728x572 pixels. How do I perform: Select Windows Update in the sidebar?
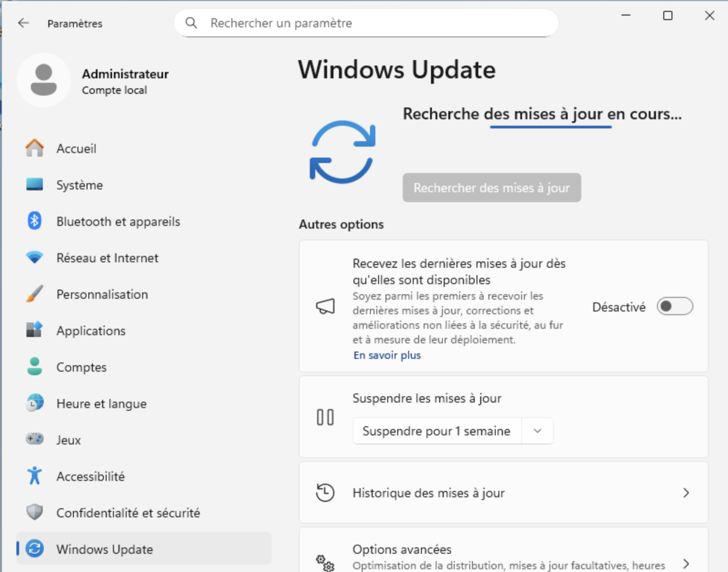(144, 549)
